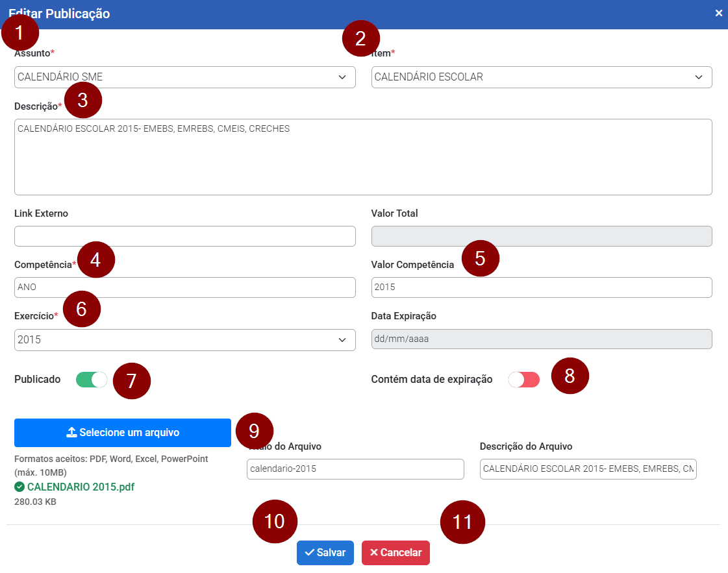Image resolution: width=728 pixels, height=573 pixels.
Task: Close the Editar Publicação dialog
Action: (718, 13)
